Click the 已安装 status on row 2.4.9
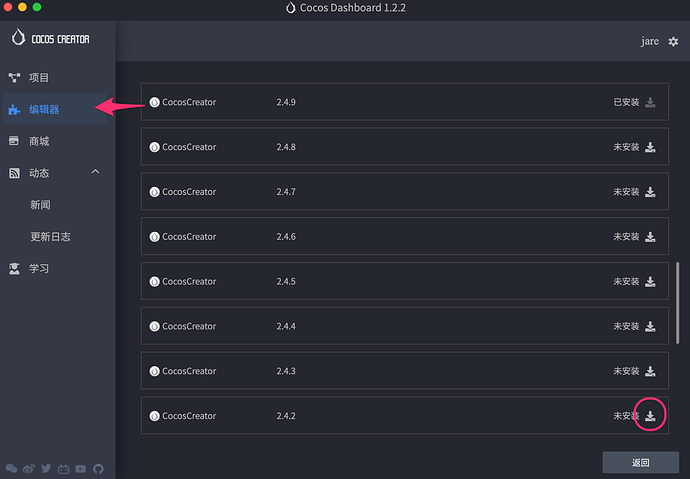 626,102
